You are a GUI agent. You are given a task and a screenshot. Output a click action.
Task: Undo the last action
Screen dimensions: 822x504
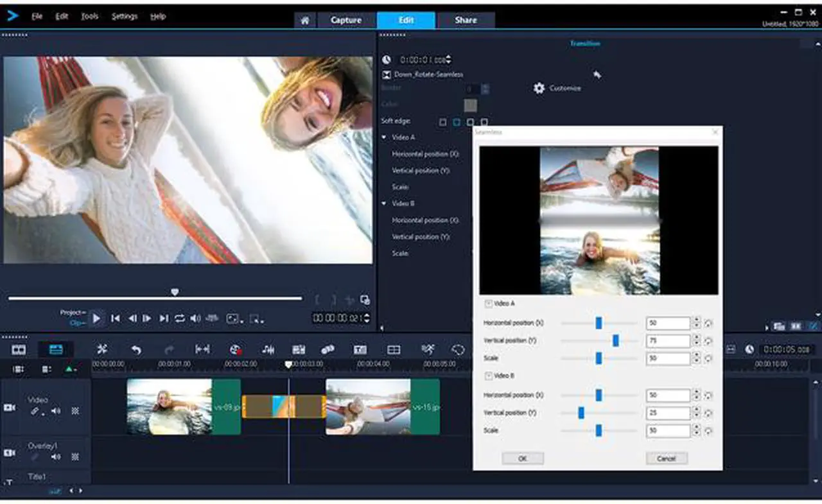136,349
